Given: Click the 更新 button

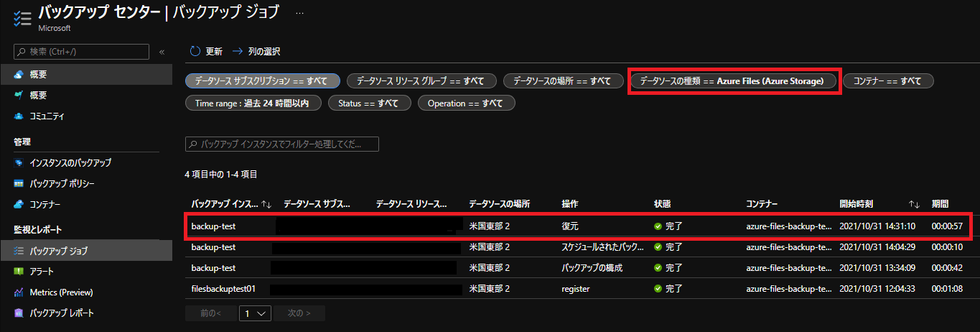Looking at the screenshot, I should click(206, 52).
